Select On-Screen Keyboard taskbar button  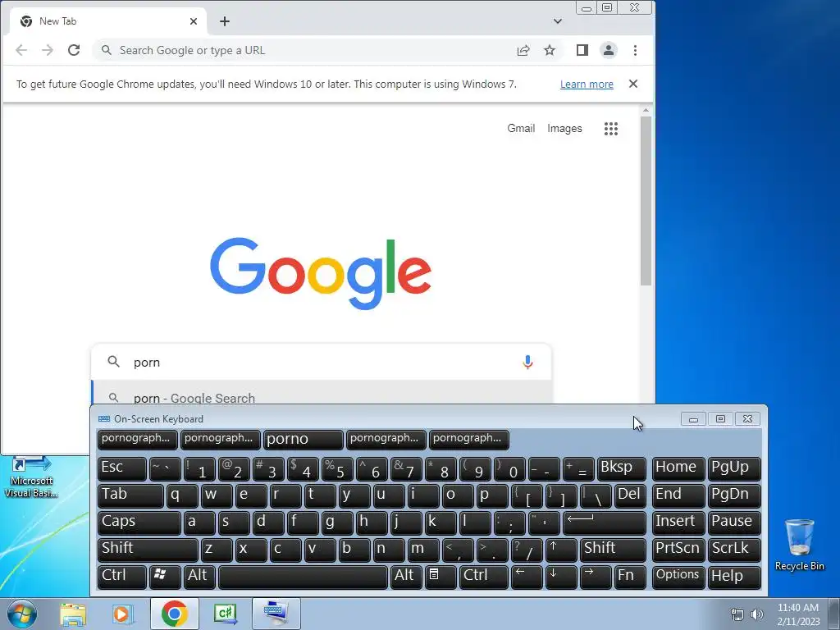coord(276,614)
